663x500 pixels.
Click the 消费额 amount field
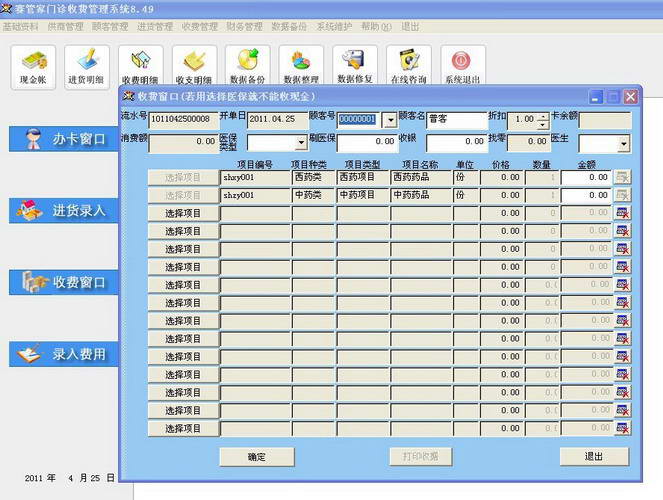[x=184, y=143]
